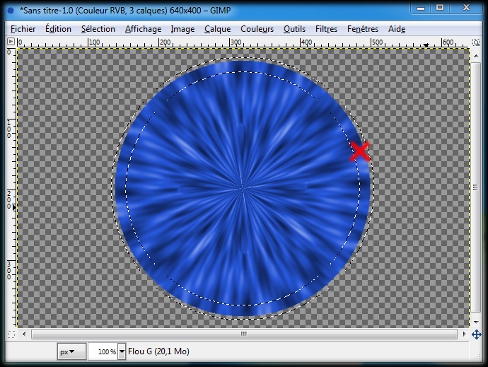Click the red cross mark on circle

point(360,151)
